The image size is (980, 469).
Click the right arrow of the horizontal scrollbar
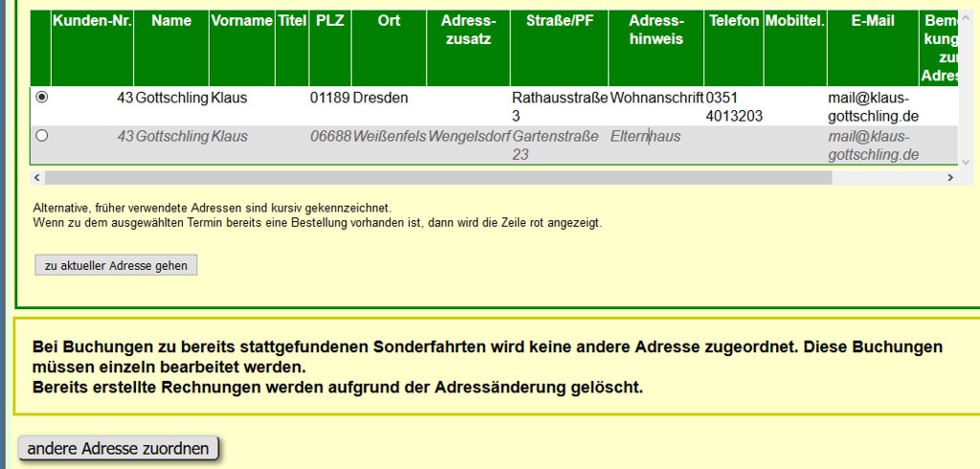[x=950, y=178]
